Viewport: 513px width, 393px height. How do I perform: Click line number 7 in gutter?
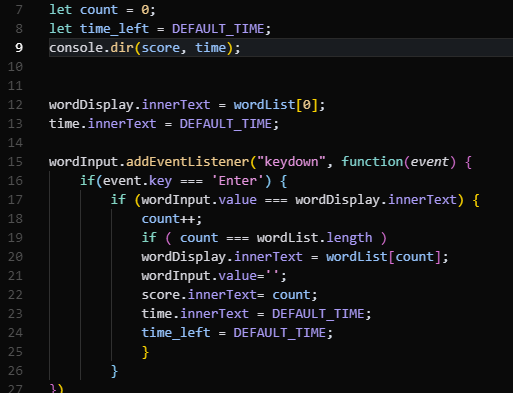coord(19,10)
